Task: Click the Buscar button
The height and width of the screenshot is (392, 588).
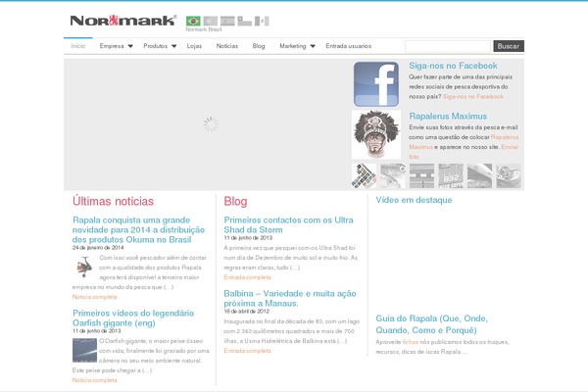Action: click(x=509, y=46)
